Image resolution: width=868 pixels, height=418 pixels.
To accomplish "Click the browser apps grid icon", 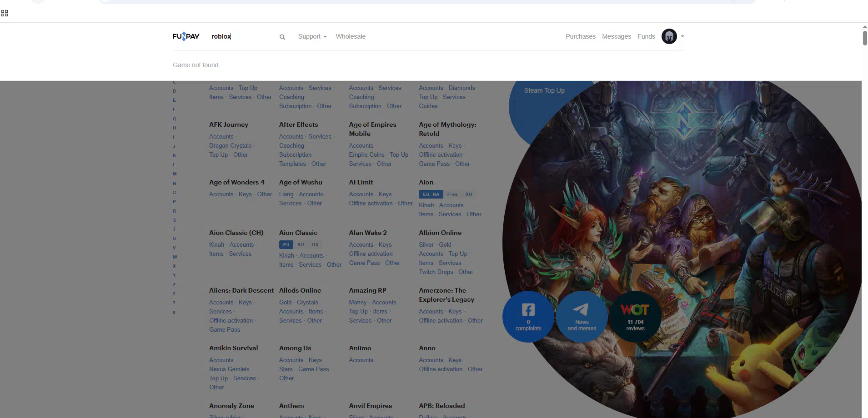I will (5, 13).
